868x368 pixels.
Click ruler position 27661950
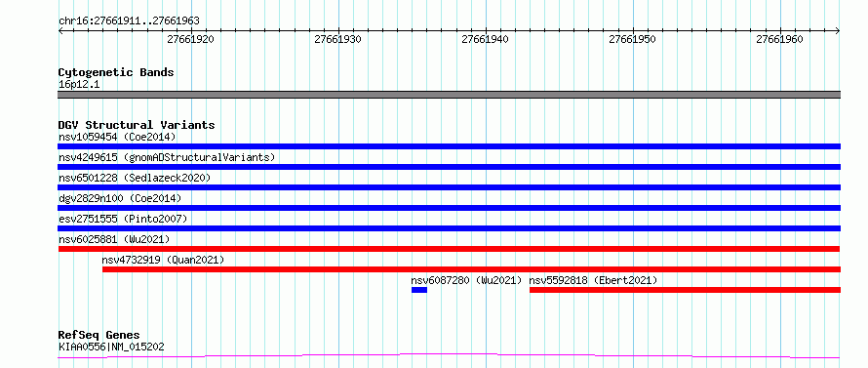pos(632,39)
